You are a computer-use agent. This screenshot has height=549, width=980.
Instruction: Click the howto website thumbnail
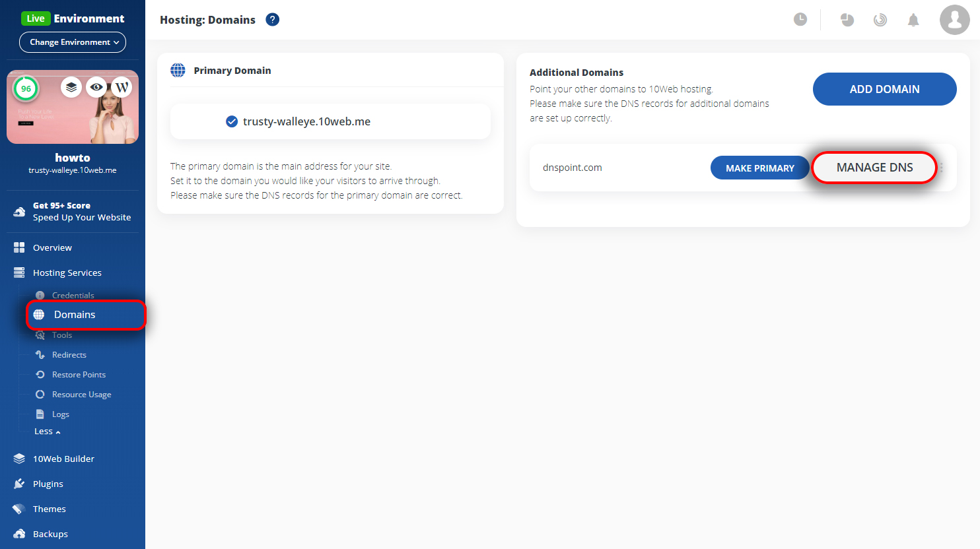tap(73, 107)
